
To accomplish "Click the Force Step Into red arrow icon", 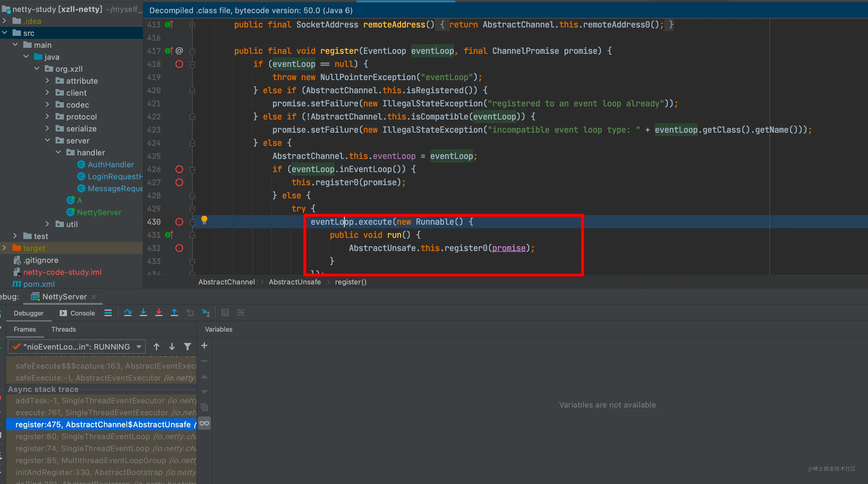I will (159, 313).
